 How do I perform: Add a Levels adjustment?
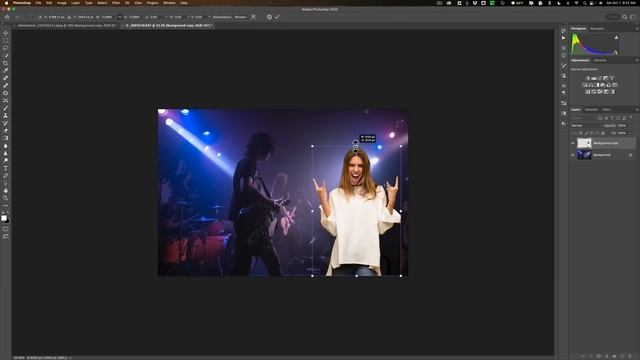coord(594,78)
